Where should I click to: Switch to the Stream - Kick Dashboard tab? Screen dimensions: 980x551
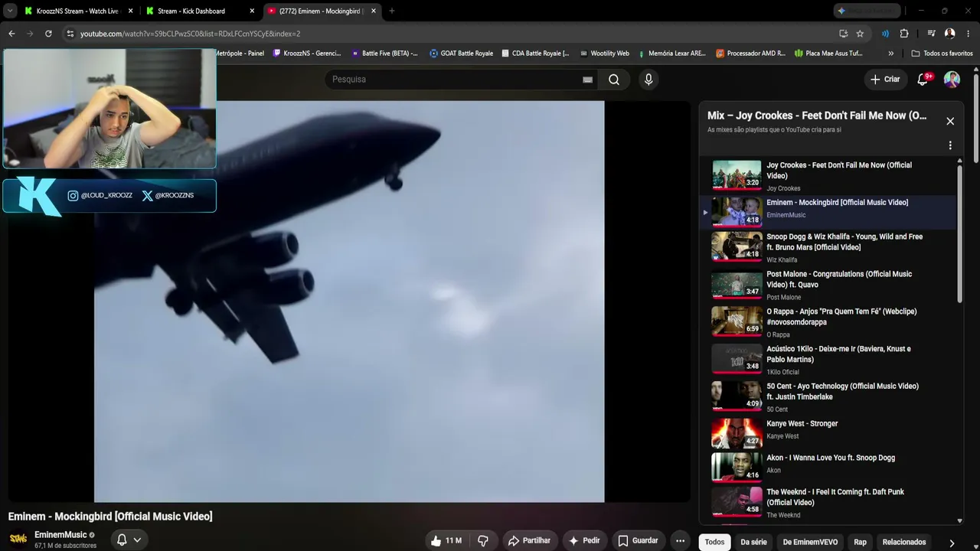click(199, 11)
